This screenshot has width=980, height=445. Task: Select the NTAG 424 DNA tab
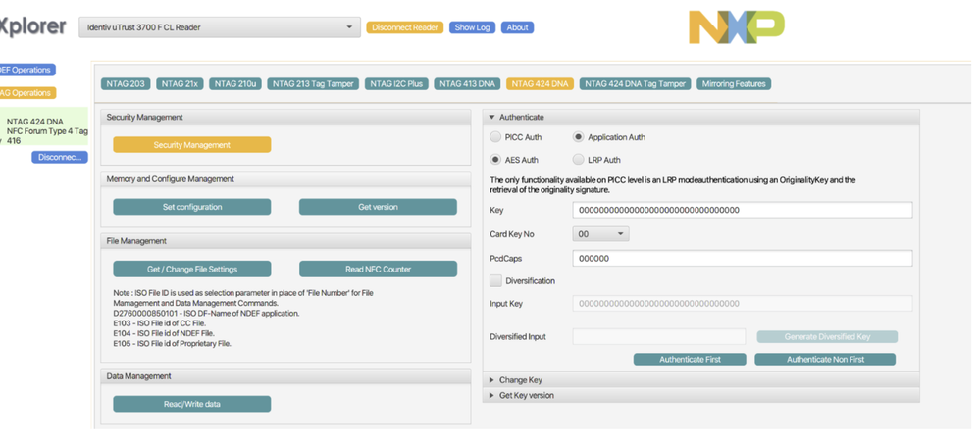tap(540, 83)
